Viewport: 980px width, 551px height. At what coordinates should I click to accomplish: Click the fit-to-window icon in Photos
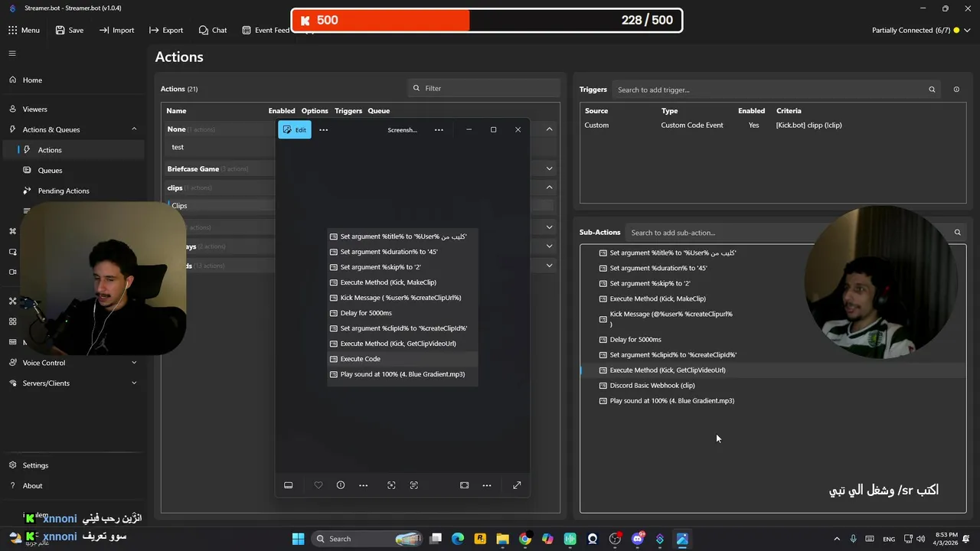tap(464, 485)
